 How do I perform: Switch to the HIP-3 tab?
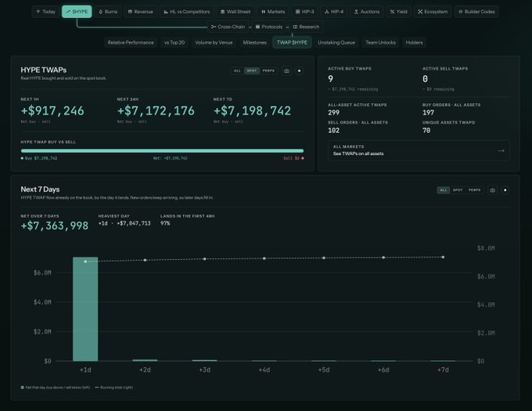(x=304, y=12)
